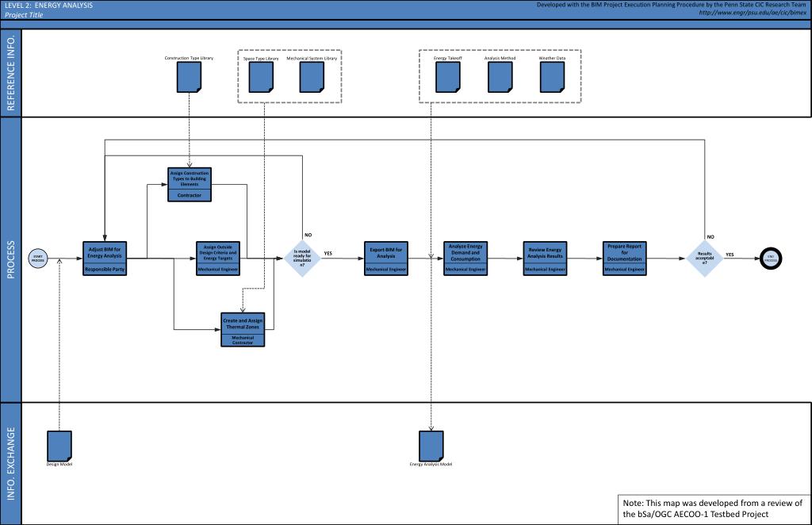
Task: Click Assign Outside Design Criteria process box
Action: pyautogui.click(x=218, y=259)
